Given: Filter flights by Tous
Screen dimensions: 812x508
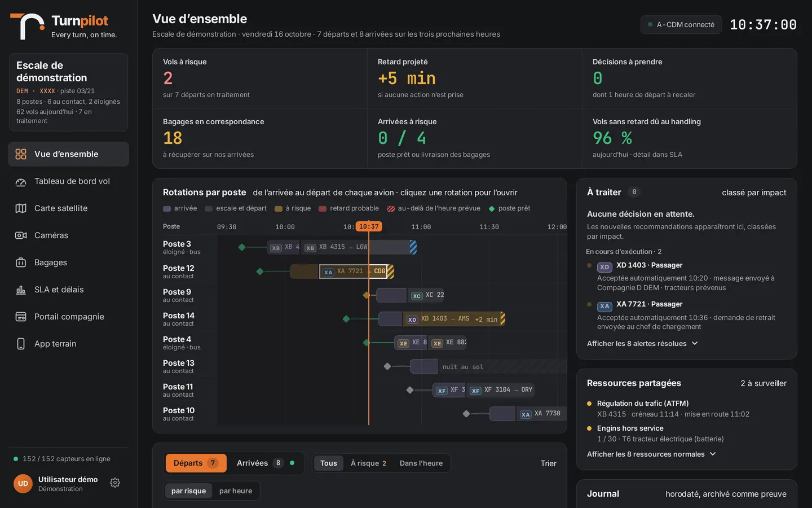Looking at the screenshot, I should (x=329, y=463).
